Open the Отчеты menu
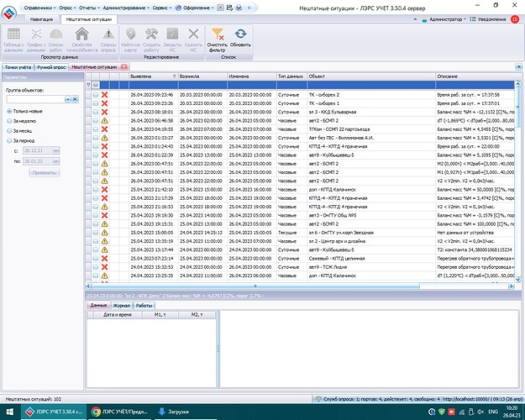Screen dimensions: 525x420 (x=89, y=8)
